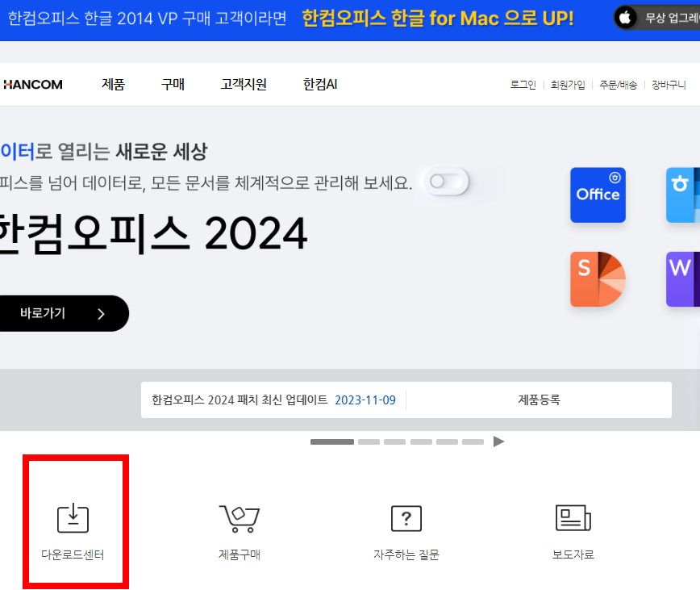
Task: Open the 제품 menu
Action: point(113,84)
